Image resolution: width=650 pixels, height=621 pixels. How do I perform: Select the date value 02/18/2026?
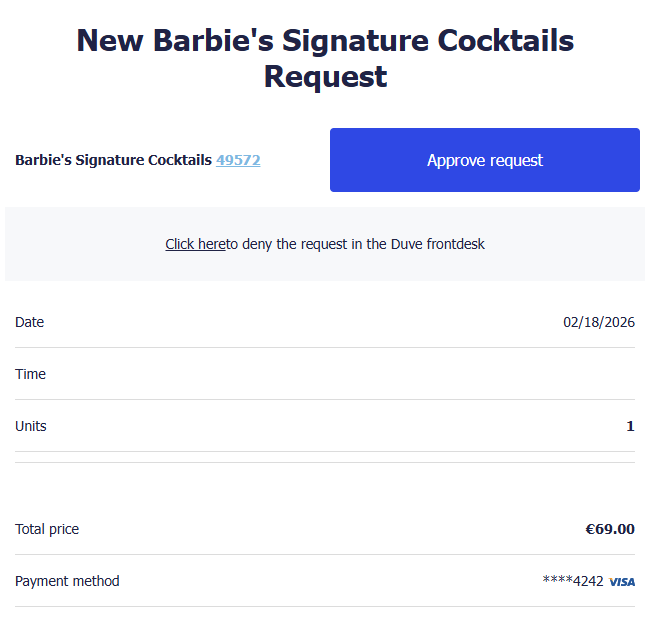pyautogui.click(x=598, y=322)
